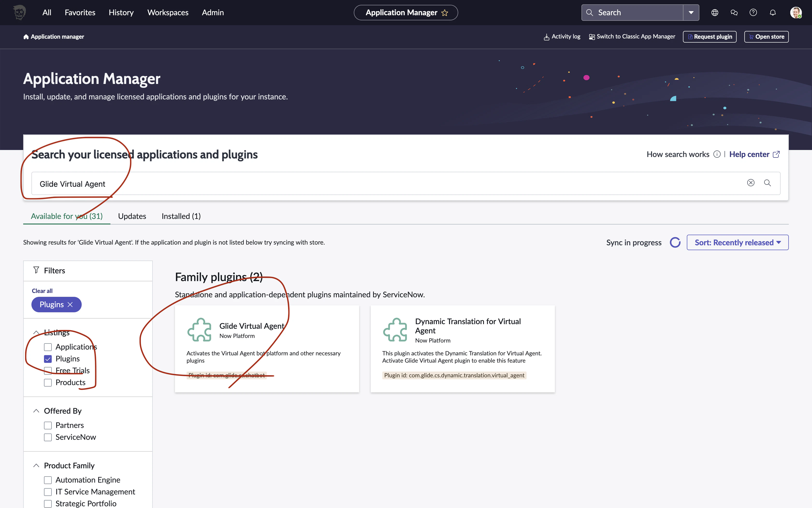Open the help question mark icon
The height and width of the screenshot is (508, 812).
click(x=753, y=12)
